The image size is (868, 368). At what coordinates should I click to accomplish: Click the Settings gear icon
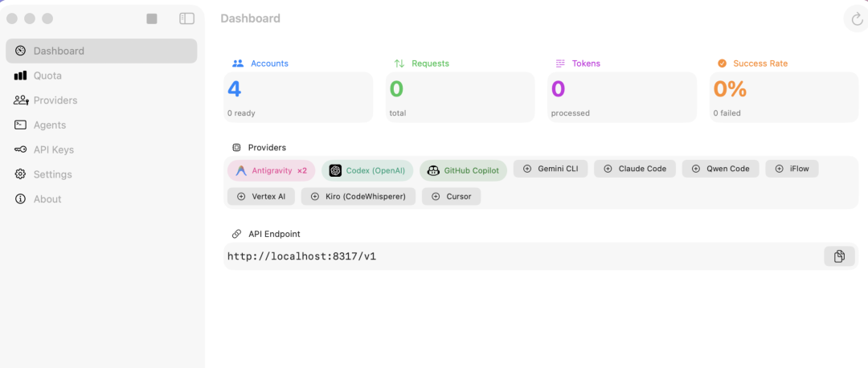[20, 174]
